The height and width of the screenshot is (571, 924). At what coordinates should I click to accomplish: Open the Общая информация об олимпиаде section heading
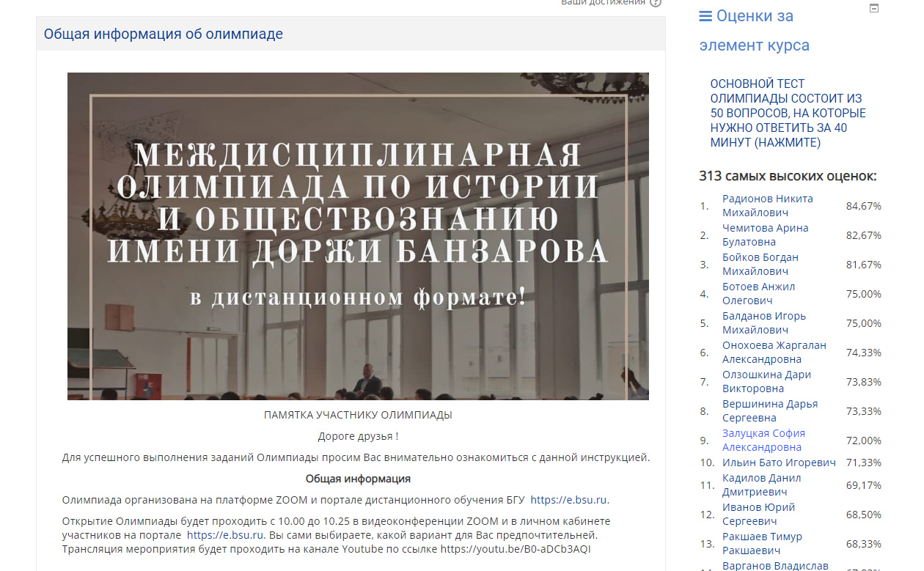163,34
